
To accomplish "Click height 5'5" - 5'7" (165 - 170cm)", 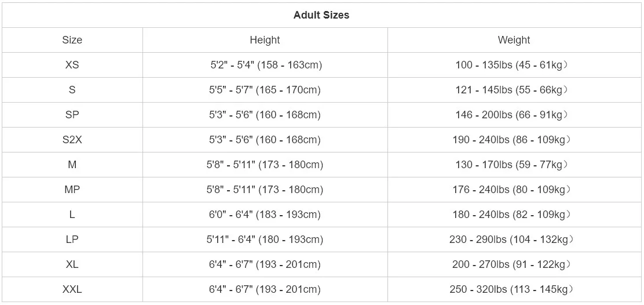I will click(x=265, y=90).
